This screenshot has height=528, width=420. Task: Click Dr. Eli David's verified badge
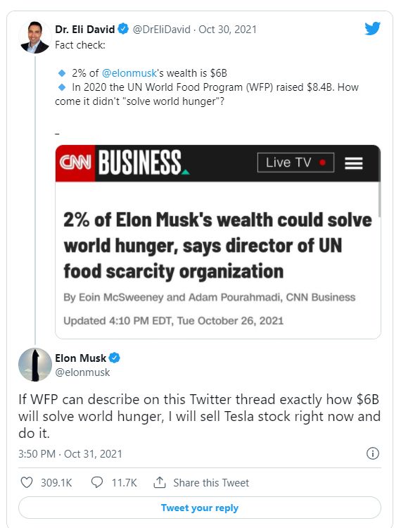pos(123,29)
